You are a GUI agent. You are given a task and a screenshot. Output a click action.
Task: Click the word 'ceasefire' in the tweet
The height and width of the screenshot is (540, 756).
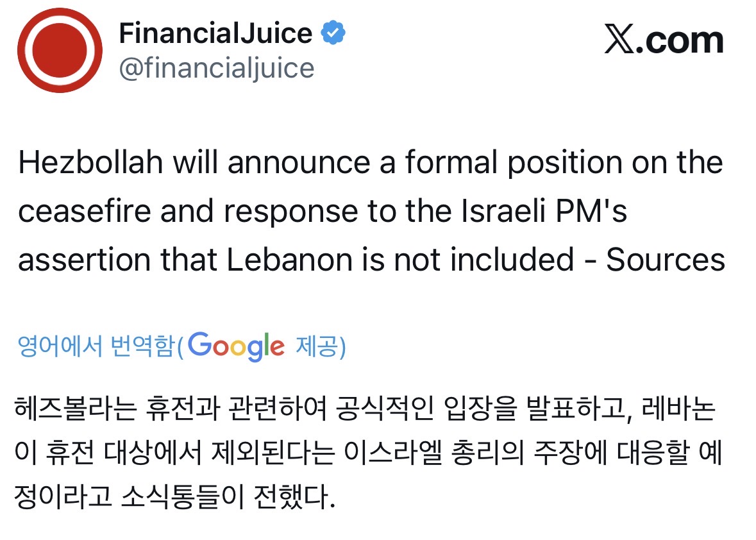point(83,212)
